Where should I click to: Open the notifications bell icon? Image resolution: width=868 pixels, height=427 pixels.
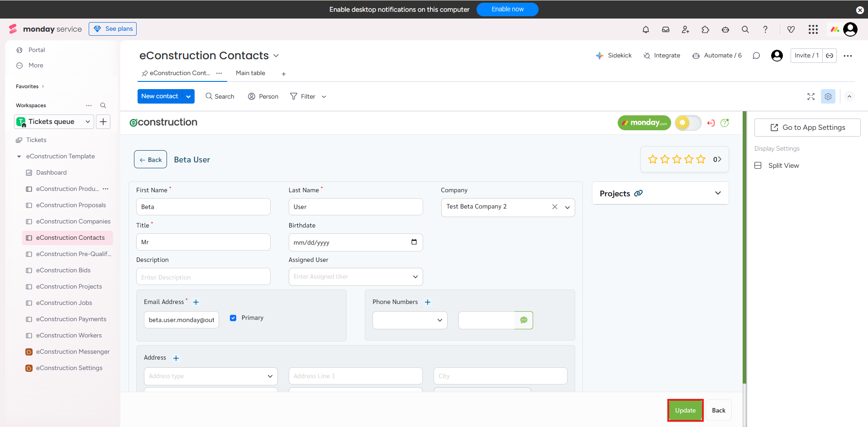(645, 29)
